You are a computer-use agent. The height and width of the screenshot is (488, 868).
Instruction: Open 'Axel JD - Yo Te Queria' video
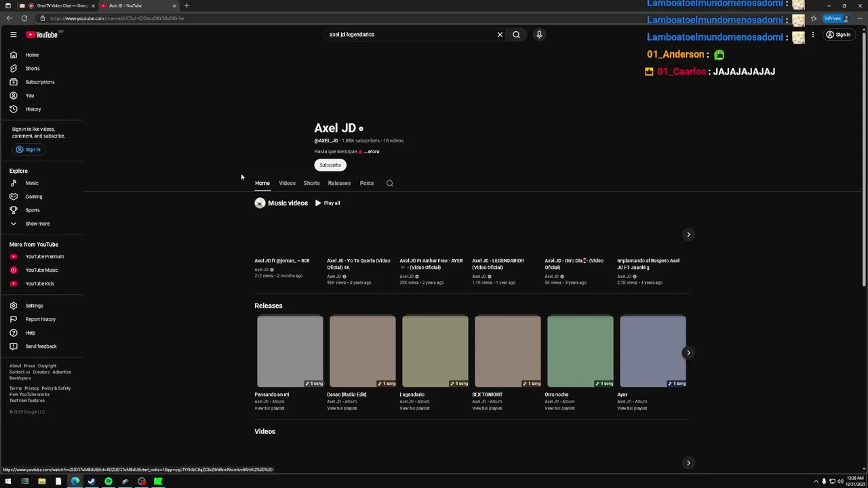click(x=359, y=264)
